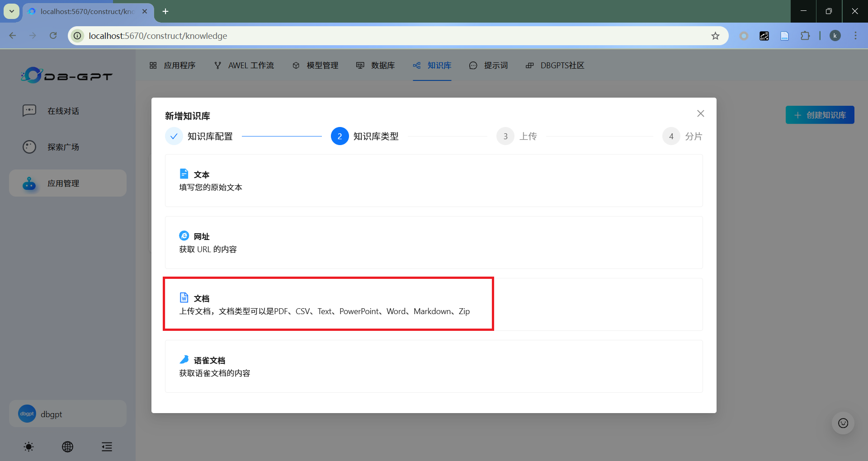Choose the 网址 URL knowledge type
Viewport: 868px width, 461px height.
click(x=433, y=243)
